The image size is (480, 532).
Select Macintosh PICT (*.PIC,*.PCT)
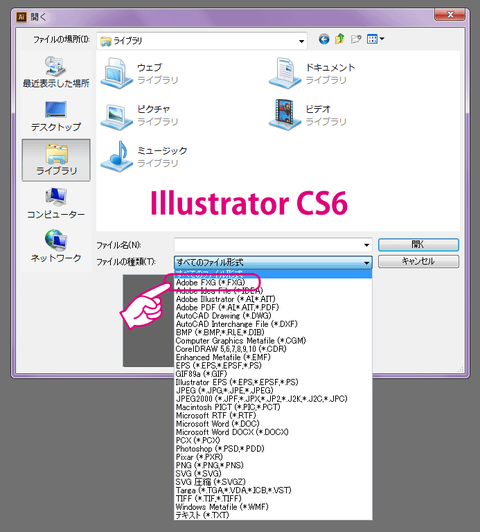tap(273, 407)
